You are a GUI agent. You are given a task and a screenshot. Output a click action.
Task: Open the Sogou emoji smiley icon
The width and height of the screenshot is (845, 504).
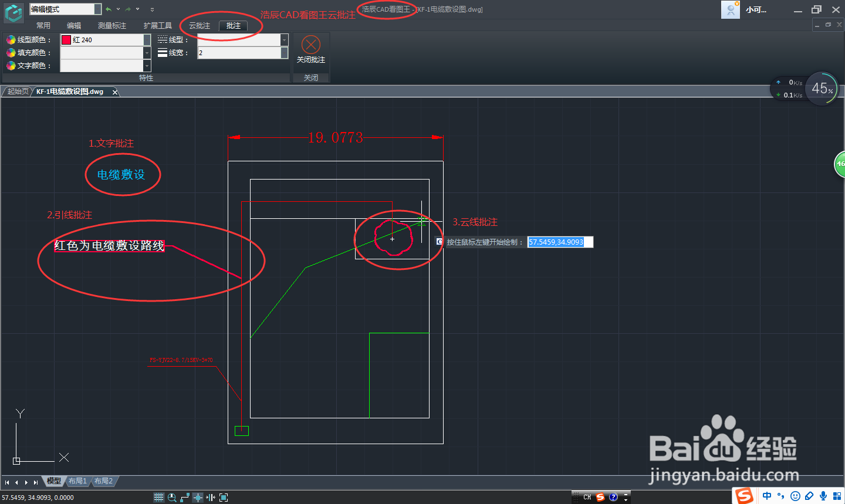tap(795, 496)
